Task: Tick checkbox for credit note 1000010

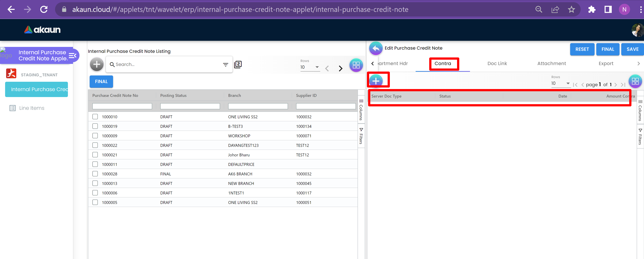Action: tap(95, 117)
